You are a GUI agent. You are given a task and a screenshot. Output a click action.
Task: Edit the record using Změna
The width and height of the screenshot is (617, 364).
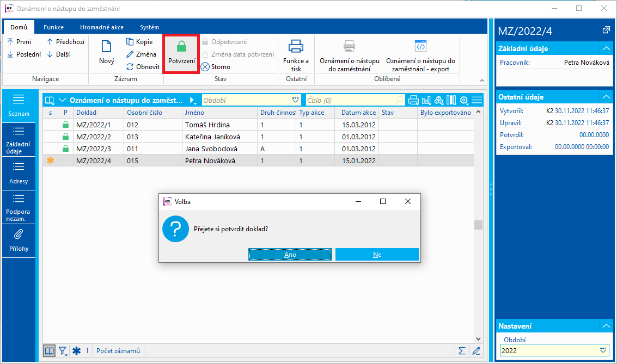click(x=141, y=54)
